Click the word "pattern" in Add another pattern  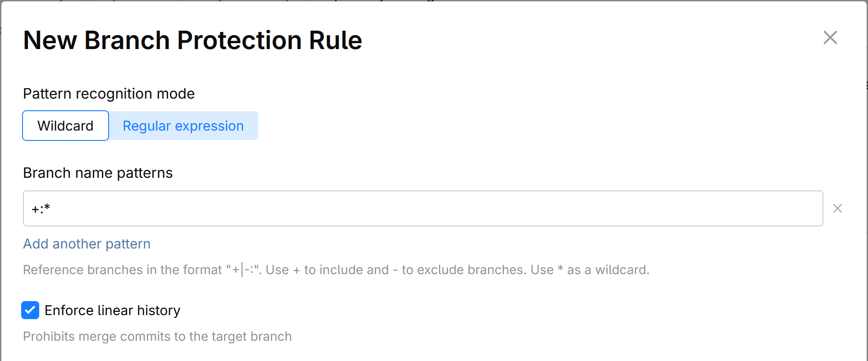click(128, 244)
